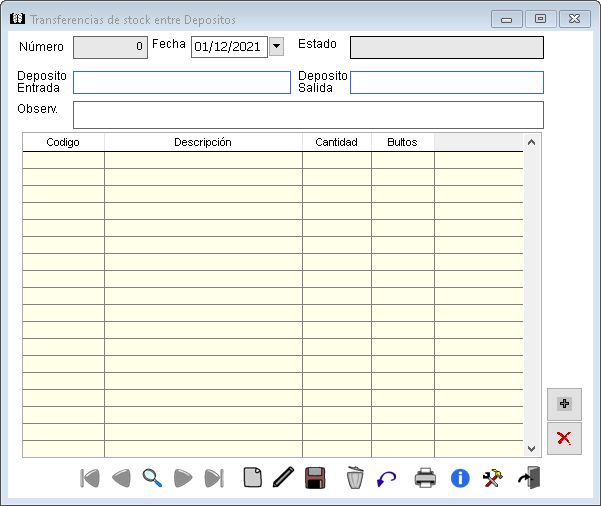Go to the next record
The image size is (601, 506).
[183, 478]
